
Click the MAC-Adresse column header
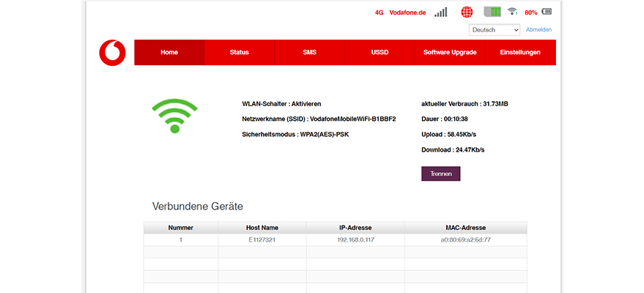(x=465, y=228)
